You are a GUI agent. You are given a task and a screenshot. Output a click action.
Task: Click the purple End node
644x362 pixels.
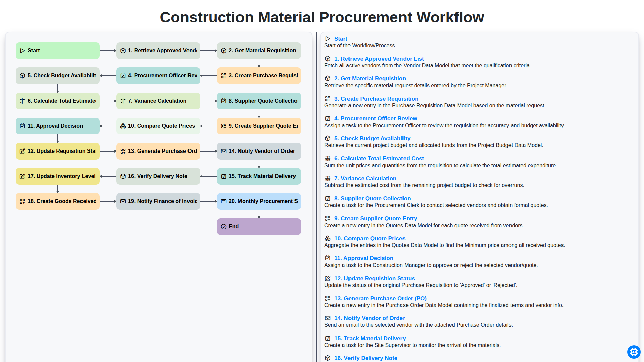[259, 227]
